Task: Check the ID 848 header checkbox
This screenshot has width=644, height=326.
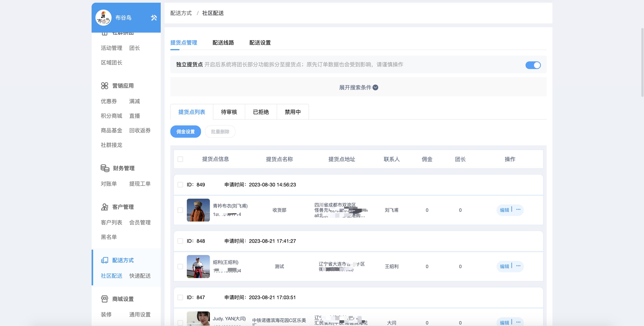Action: (x=180, y=241)
